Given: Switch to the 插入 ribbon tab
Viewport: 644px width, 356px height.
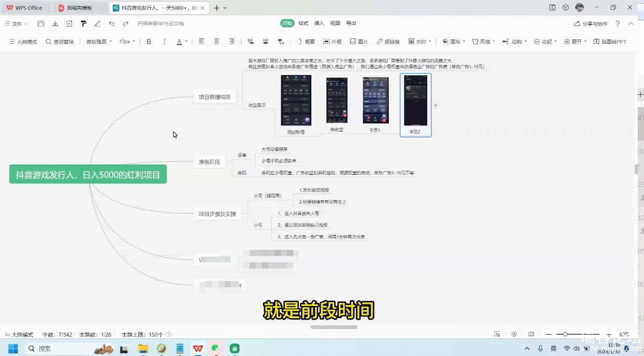Looking at the screenshot, I should 319,23.
